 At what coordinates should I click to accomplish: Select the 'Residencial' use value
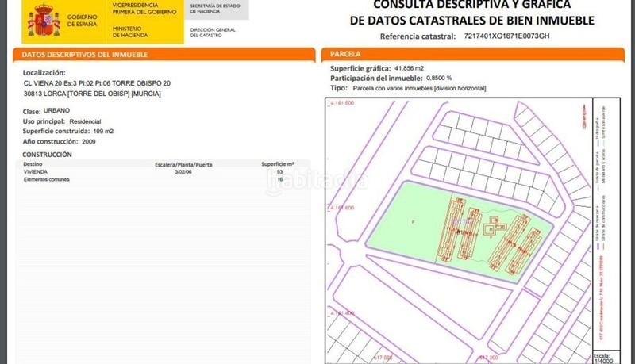tap(85, 121)
